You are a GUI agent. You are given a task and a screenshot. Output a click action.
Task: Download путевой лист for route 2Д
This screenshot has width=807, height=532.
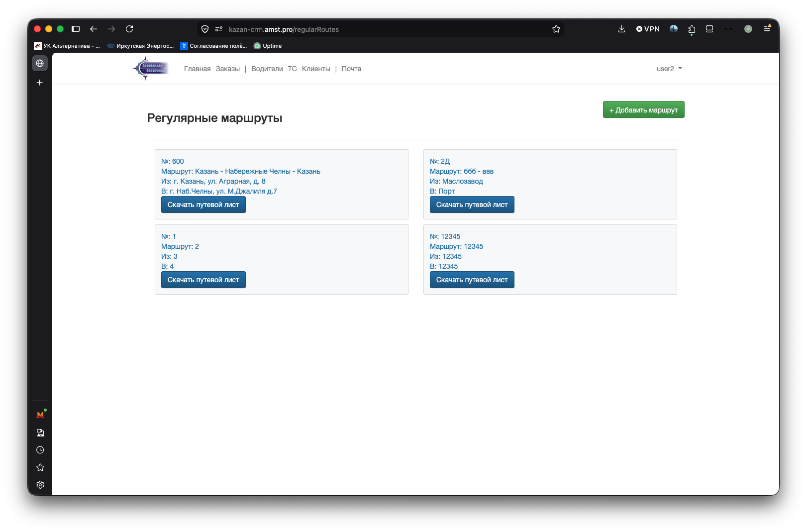[x=472, y=205]
